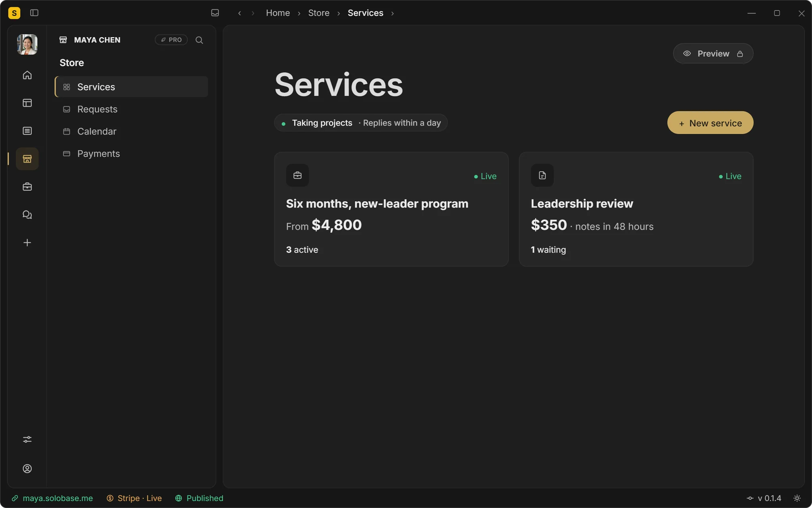Toggle the sidebar panel icon in the title bar
The width and height of the screenshot is (812, 508).
pyautogui.click(x=34, y=13)
